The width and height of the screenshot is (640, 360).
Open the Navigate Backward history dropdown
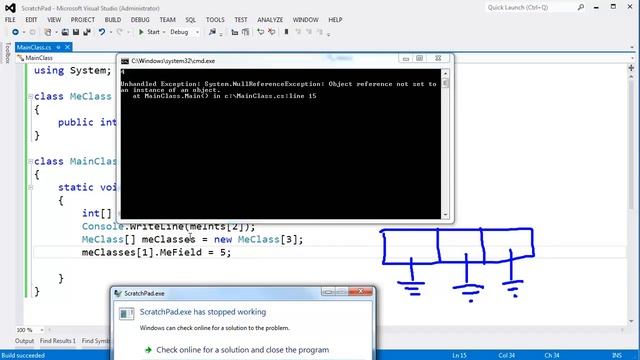pos(24,32)
